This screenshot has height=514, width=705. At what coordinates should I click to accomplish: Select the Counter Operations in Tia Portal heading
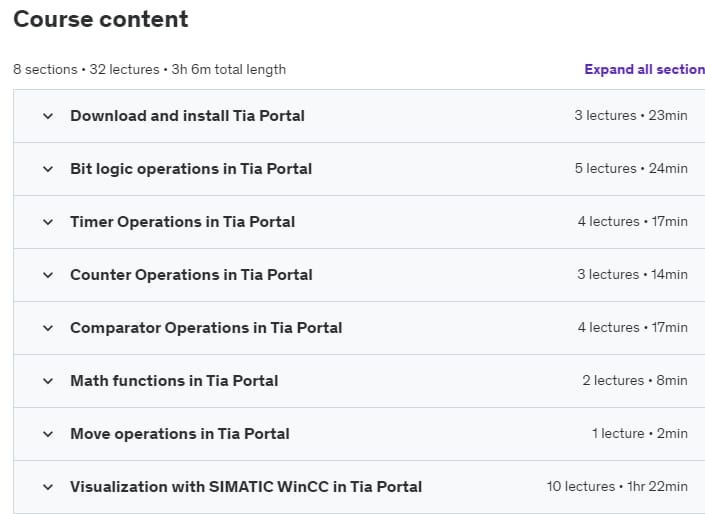191,275
